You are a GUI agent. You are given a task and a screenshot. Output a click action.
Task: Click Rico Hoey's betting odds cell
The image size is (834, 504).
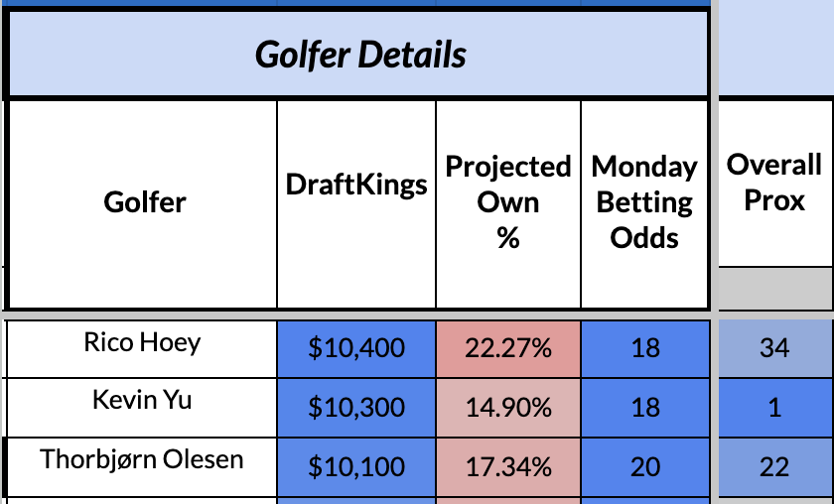pos(644,347)
